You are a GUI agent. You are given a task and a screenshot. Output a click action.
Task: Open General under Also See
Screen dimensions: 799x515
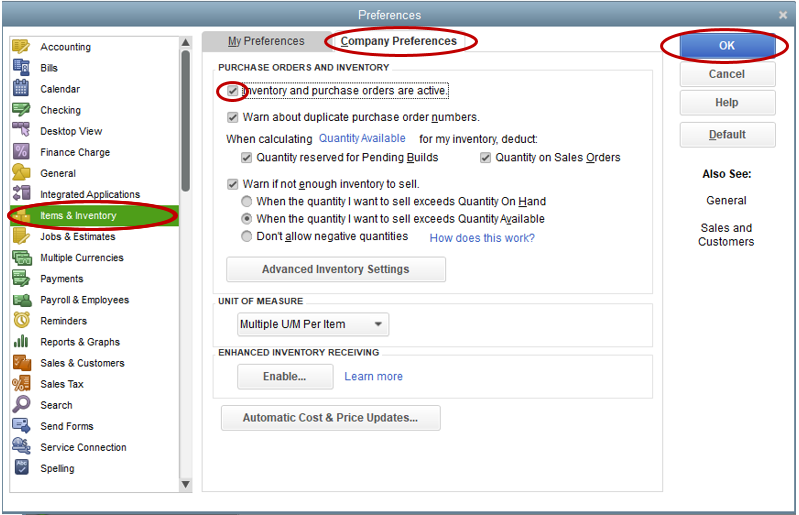point(726,201)
